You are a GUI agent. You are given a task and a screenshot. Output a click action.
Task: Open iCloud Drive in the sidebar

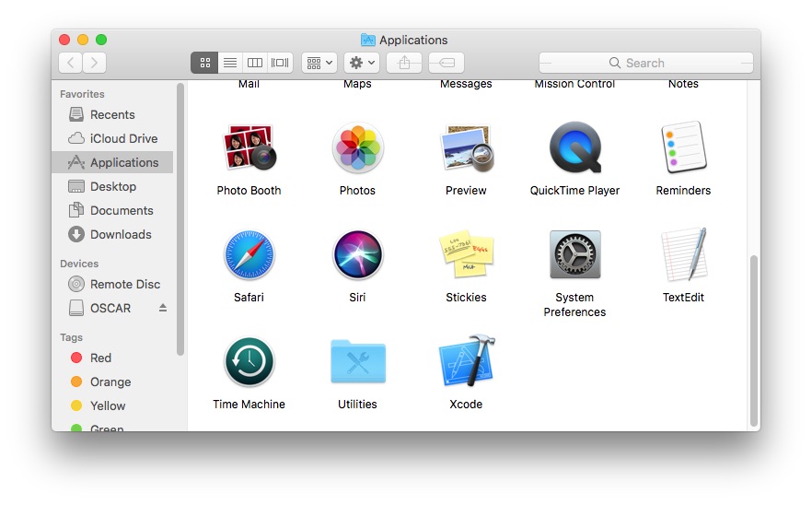[x=112, y=138]
